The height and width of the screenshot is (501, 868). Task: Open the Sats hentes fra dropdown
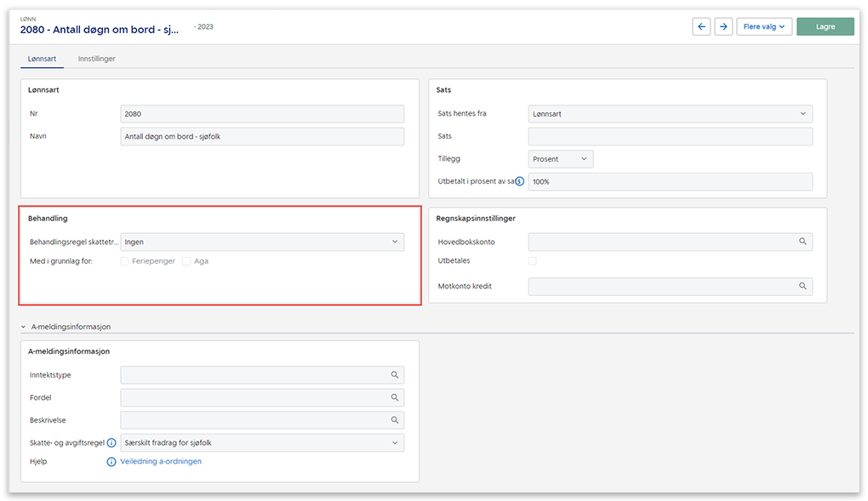click(670, 114)
